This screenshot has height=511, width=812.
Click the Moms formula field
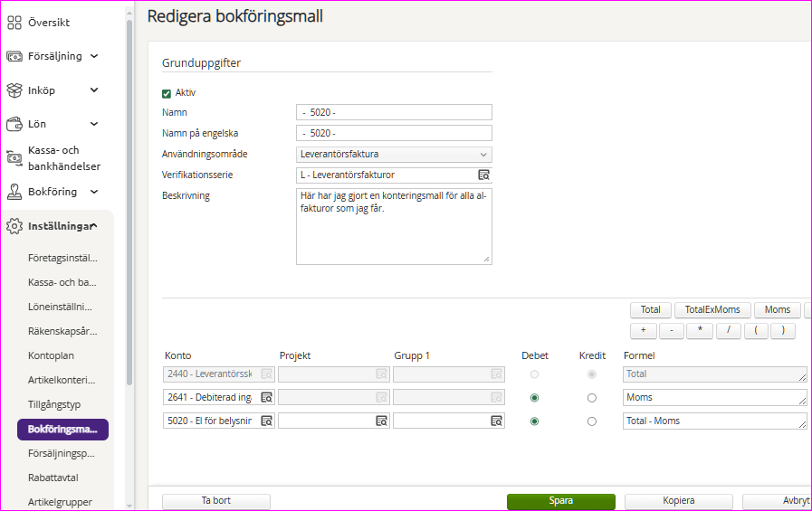pyautogui.click(x=714, y=397)
